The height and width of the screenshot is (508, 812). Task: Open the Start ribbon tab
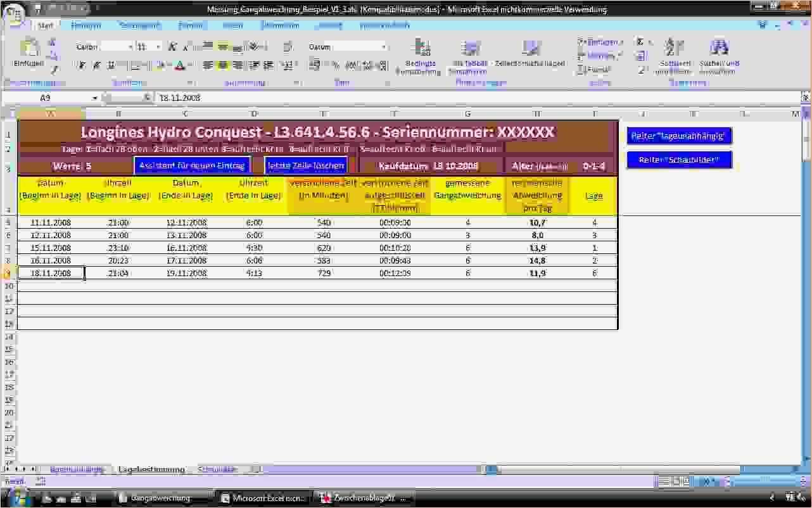point(46,25)
